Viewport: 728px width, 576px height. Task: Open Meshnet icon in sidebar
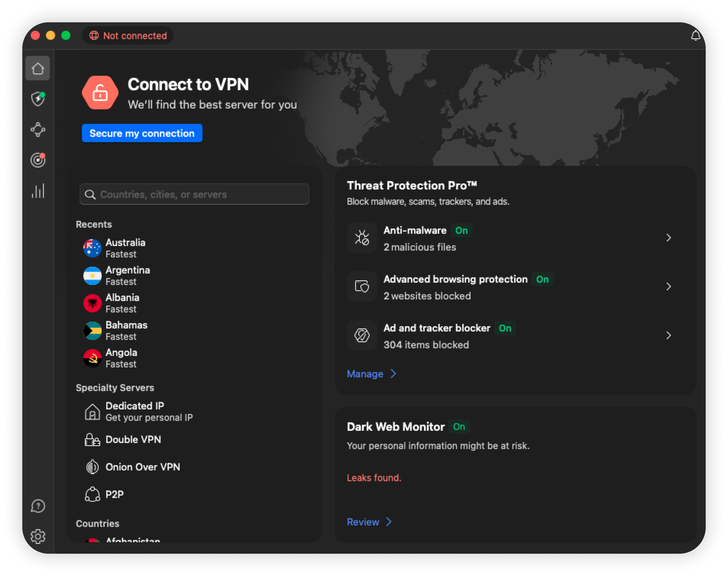click(x=38, y=130)
